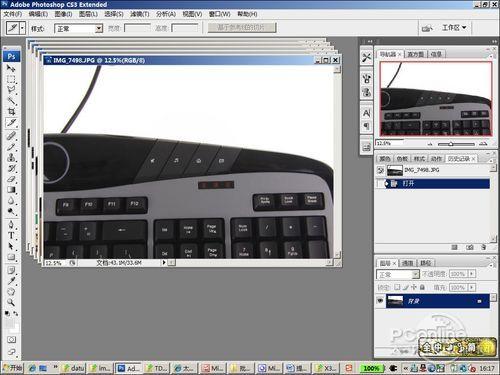
Task: Expand the collapsed icon dock
Action: pyautogui.click(x=370, y=41)
